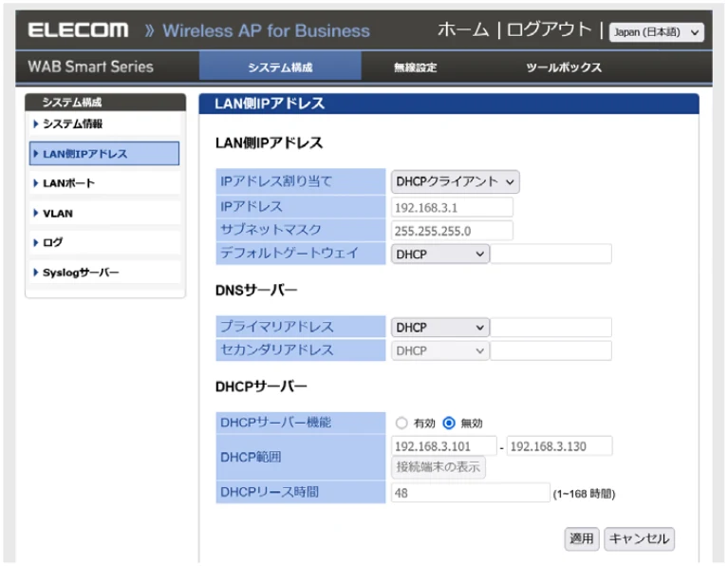Click the VLAN arrow icon
Screen dimensions: 728x566
pos(36,214)
